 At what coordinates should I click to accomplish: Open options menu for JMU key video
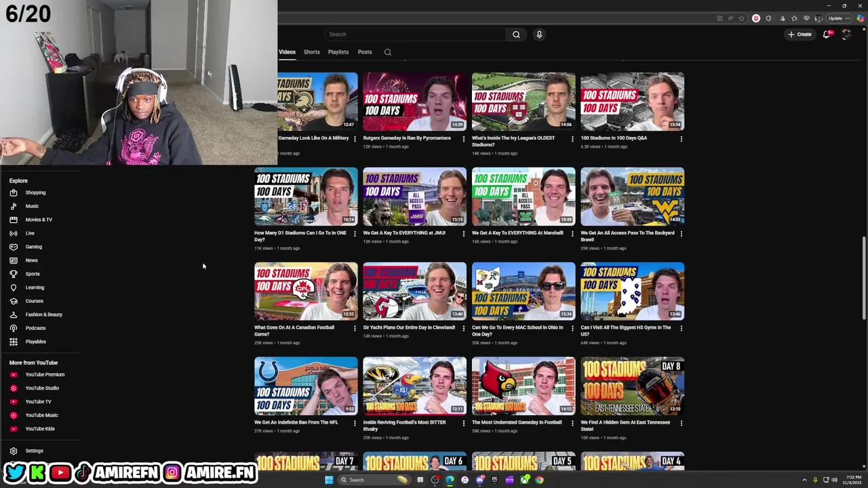click(464, 234)
